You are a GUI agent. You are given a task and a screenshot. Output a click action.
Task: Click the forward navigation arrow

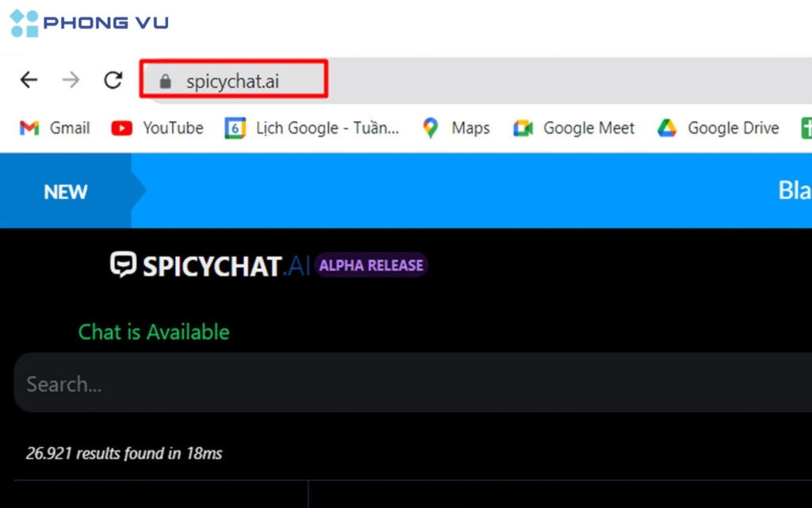tap(71, 79)
